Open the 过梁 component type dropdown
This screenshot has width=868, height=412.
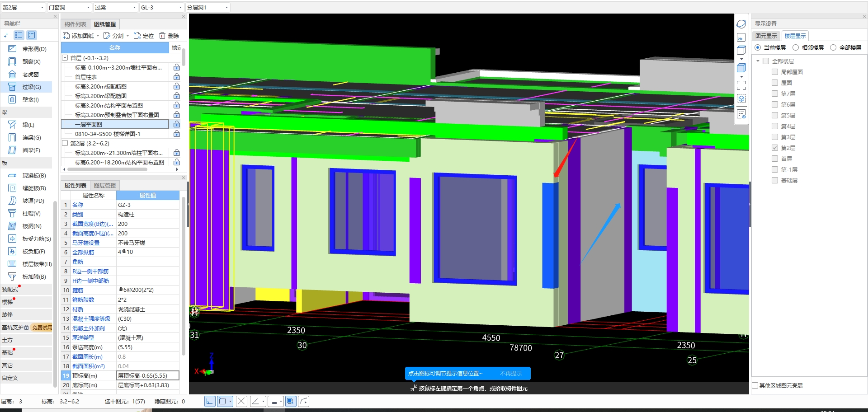(x=115, y=8)
